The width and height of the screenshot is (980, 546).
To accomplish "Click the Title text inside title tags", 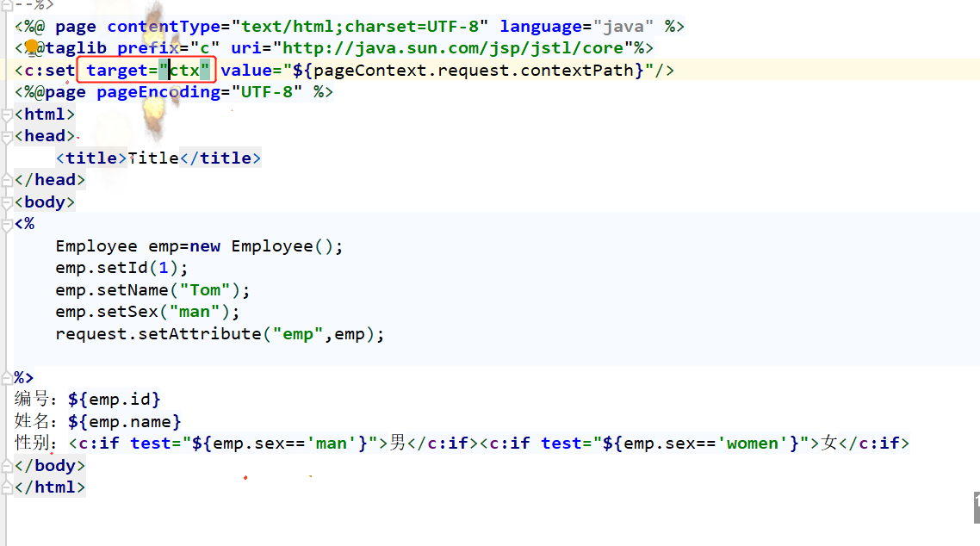I will click(x=152, y=157).
